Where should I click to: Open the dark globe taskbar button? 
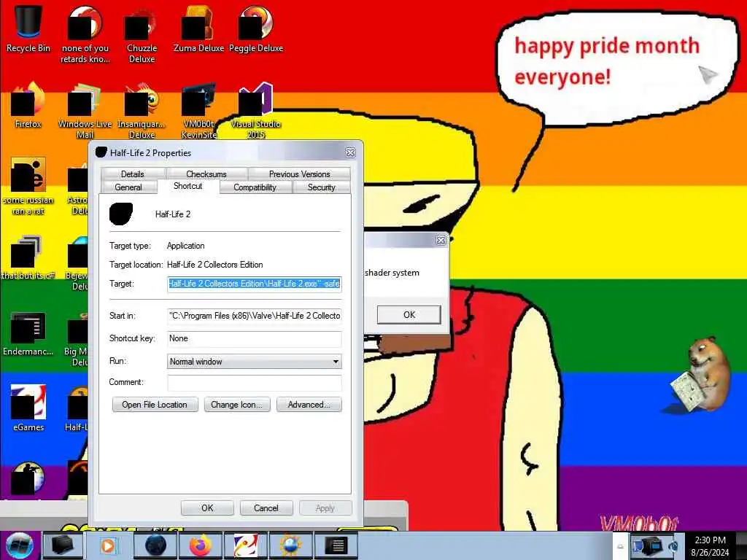pos(155,545)
